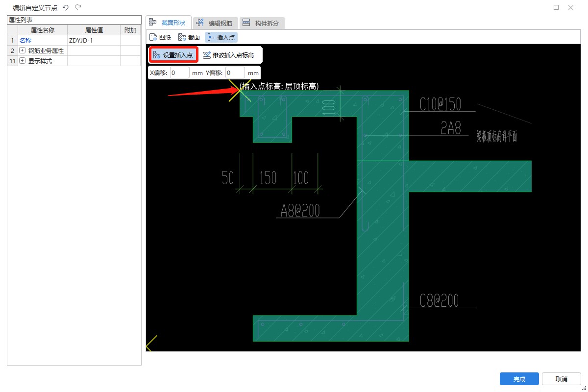Click 设置插入点 button
This screenshot has height=392, width=588.
point(173,55)
